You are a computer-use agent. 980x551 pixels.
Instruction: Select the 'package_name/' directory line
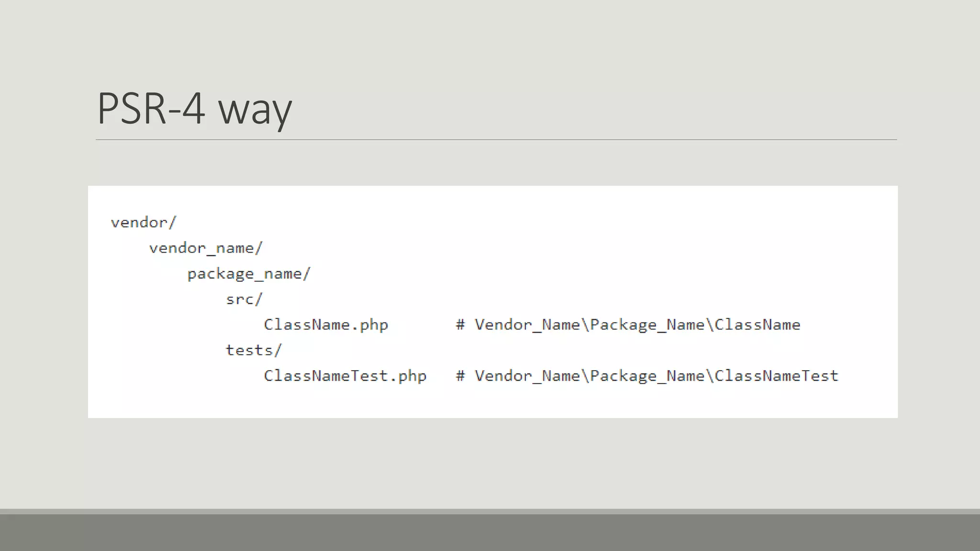tap(249, 274)
